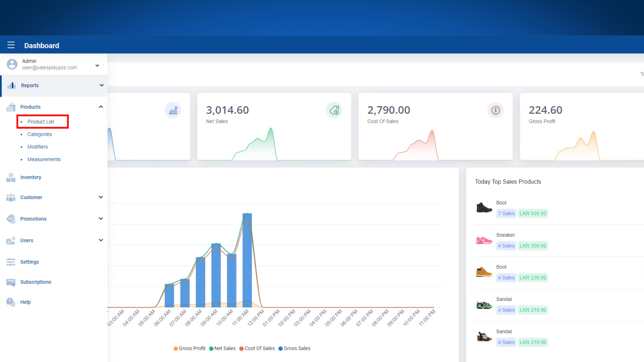Click the Inventory boxes icon
The width and height of the screenshot is (644, 362).
[11, 177]
